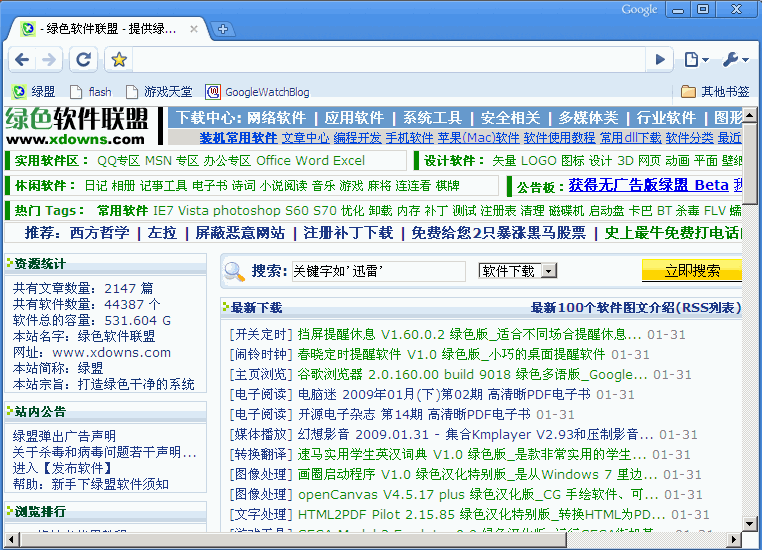This screenshot has width=762, height=550.
Task: Click 注册补丁下载 link
Action: pyautogui.click(x=348, y=233)
